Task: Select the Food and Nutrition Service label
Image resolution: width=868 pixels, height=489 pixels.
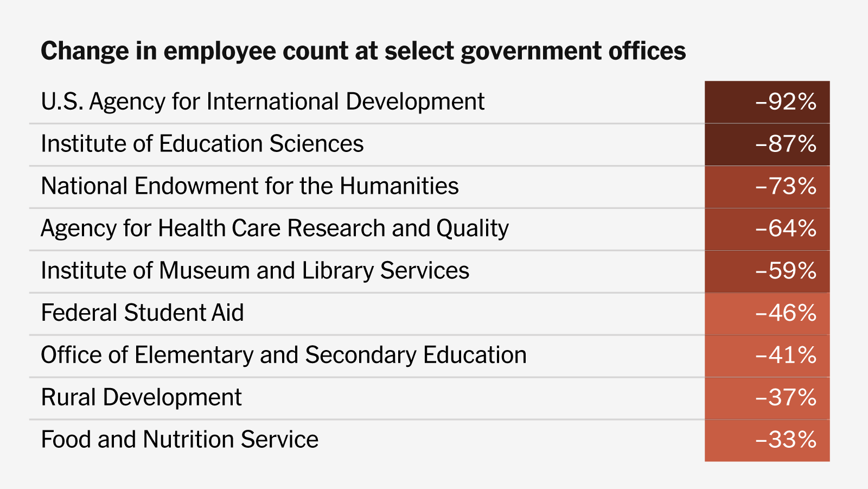Action: pos(180,440)
